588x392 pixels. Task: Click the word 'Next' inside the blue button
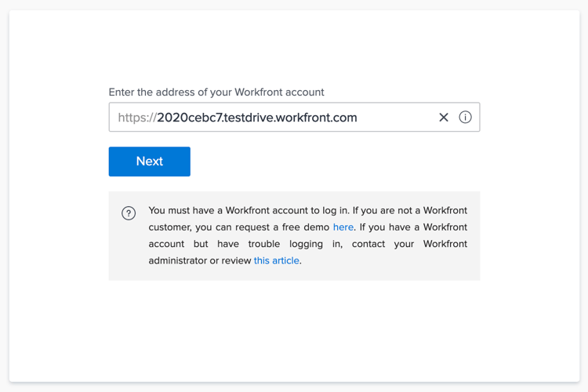pos(150,162)
